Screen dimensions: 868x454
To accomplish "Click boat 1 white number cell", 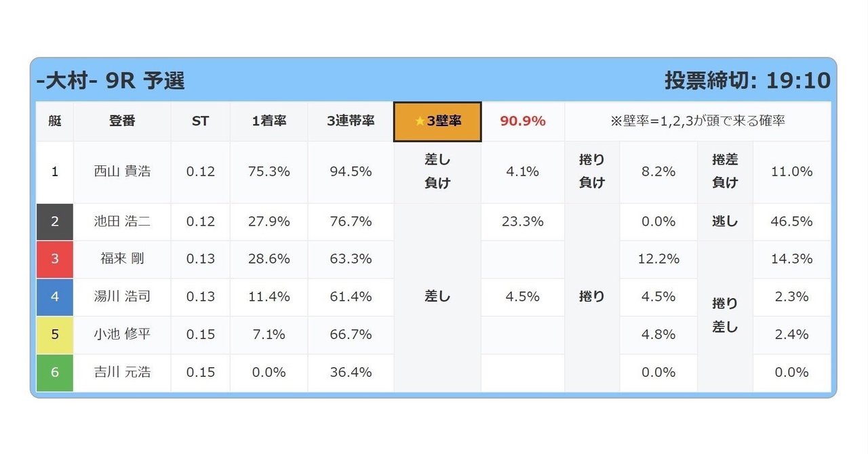I will [x=55, y=172].
